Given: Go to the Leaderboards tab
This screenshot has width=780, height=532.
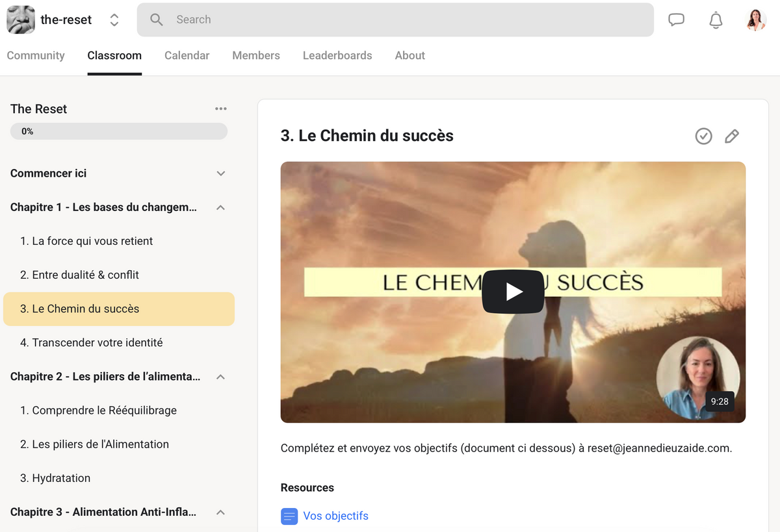Looking at the screenshot, I should 337,56.
